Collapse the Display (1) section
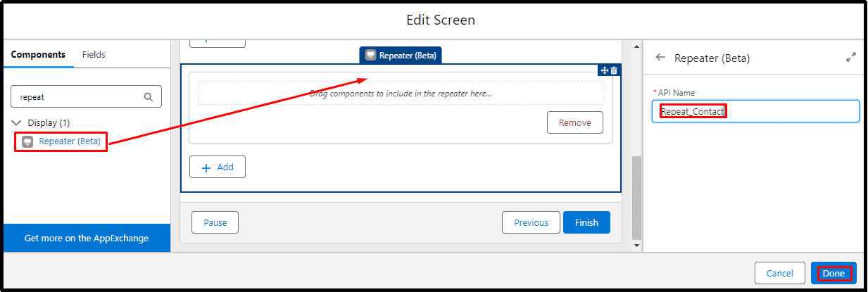 (x=18, y=122)
